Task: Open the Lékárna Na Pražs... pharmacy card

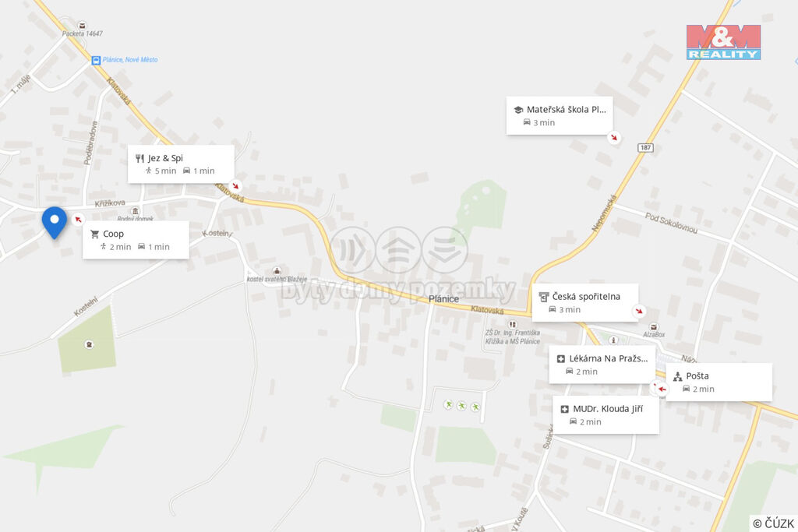Action: [x=602, y=365]
